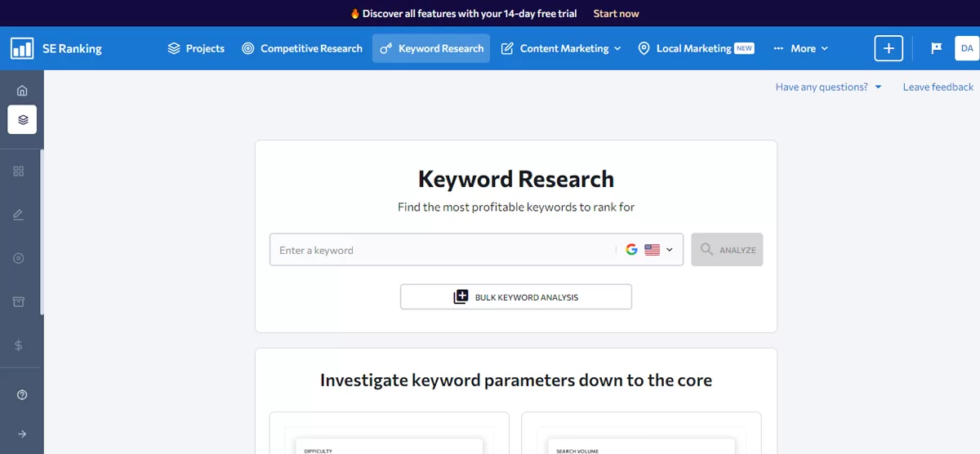Open Competitive Research tab
The height and width of the screenshot is (454, 980).
[x=302, y=48]
